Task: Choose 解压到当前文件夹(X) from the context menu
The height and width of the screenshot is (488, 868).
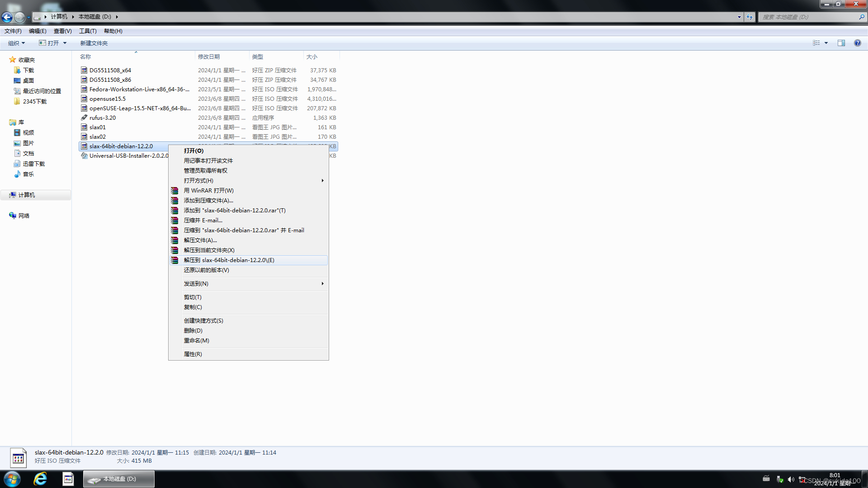Action: point(209,250)
